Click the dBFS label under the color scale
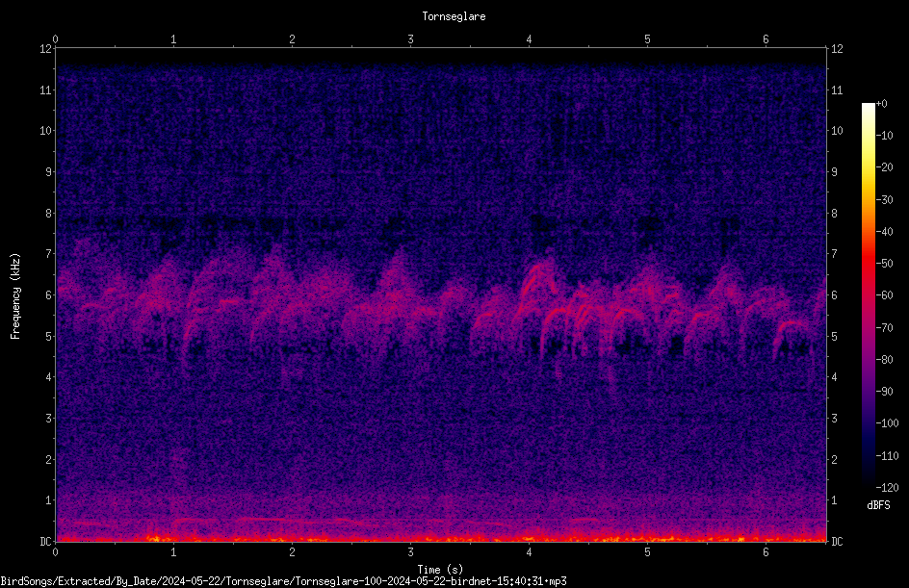This screenshot has height=588, width=909. (x=878, y=505)
